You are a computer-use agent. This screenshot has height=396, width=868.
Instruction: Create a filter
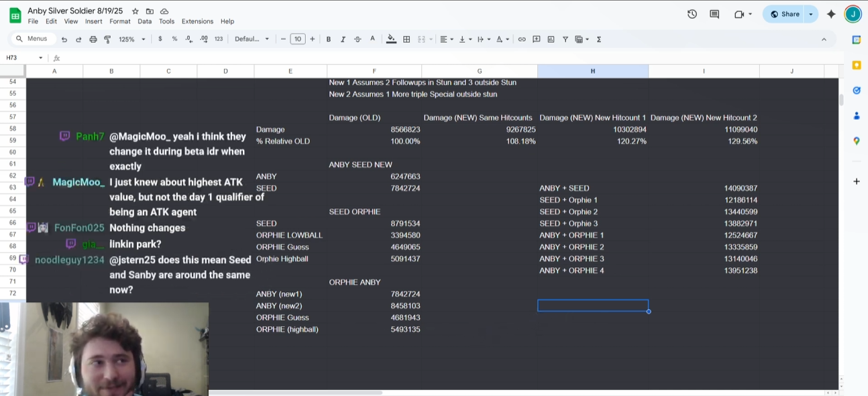(565, 40)
